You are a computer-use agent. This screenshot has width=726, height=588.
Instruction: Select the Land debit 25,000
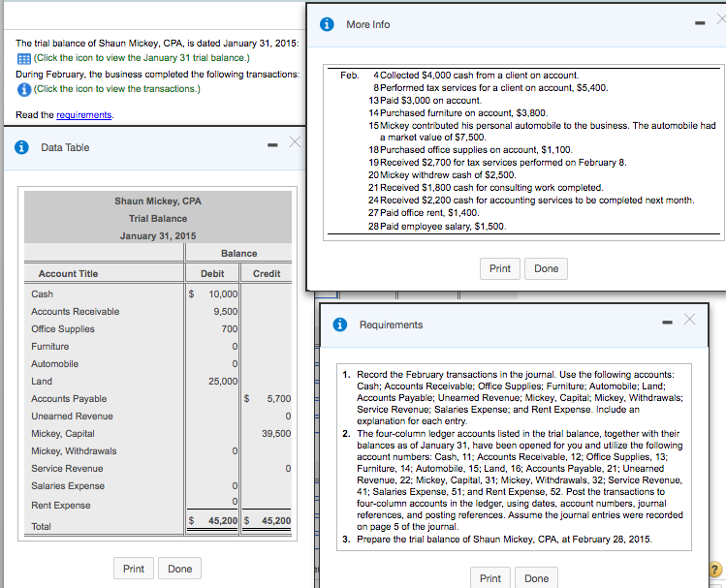point(223,382)
